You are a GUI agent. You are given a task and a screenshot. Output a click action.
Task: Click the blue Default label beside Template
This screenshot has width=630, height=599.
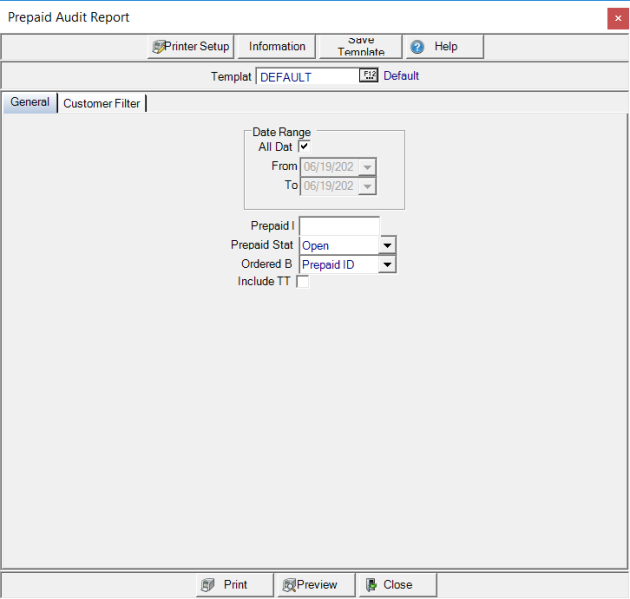click(401, 76)
